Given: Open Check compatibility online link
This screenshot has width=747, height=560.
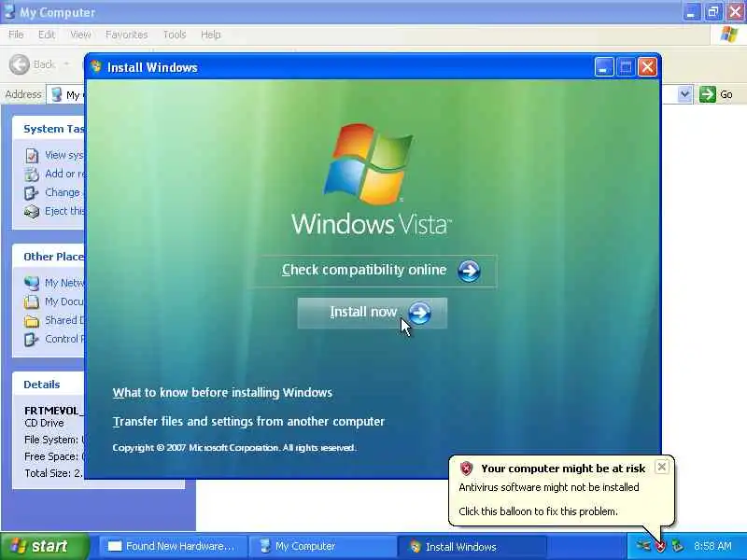Looking at the screenshot, I should click(373, 271).
